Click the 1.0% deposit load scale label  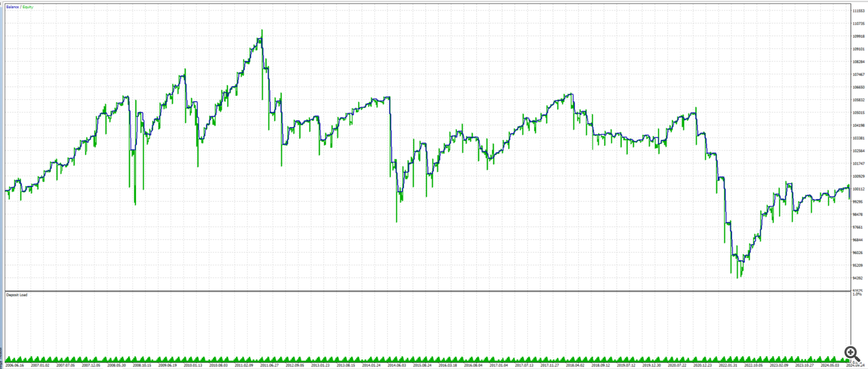click(x=857, y=294)
